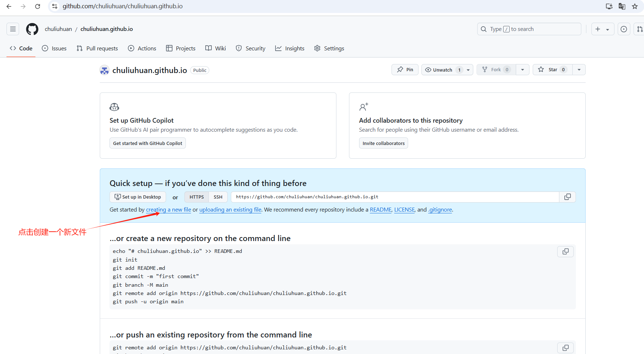644x354 pixels.
Task: Open site information icon in address bar
Action: [x=55, y=6]
